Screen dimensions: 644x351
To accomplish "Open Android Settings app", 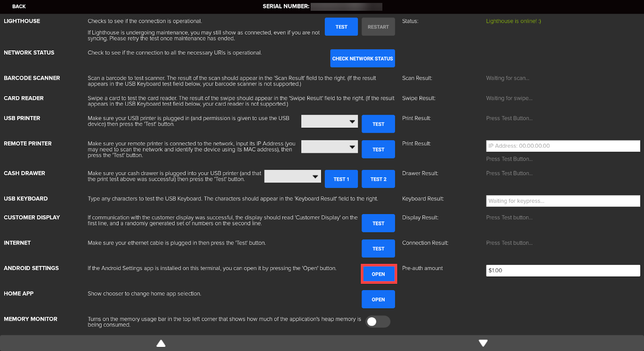I will [x=378, y=274].
